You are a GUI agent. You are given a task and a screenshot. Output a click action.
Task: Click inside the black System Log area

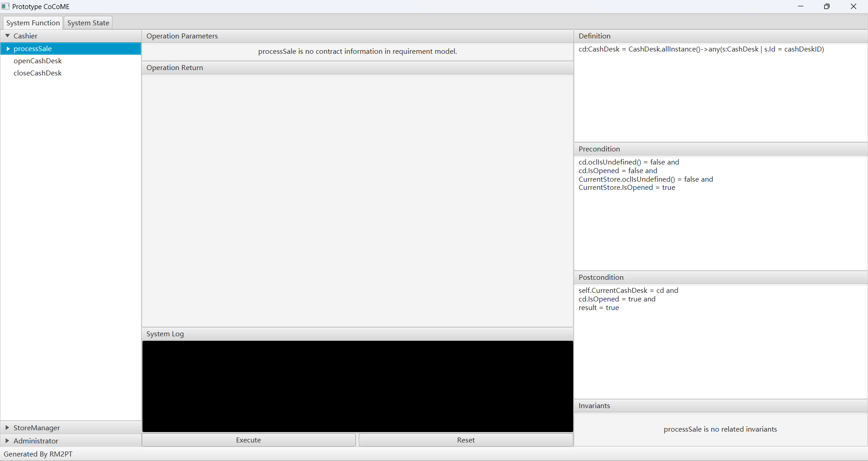pos(357,386)
